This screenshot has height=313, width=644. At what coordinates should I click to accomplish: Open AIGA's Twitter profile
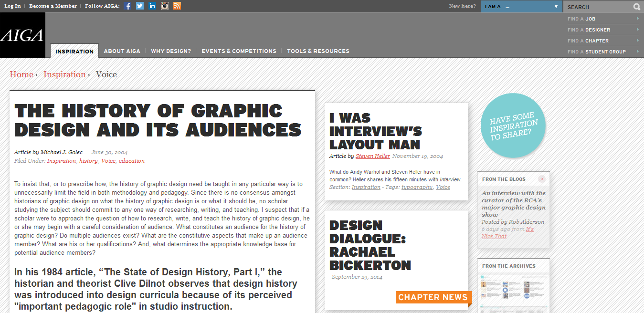click(x=139, y=6)
